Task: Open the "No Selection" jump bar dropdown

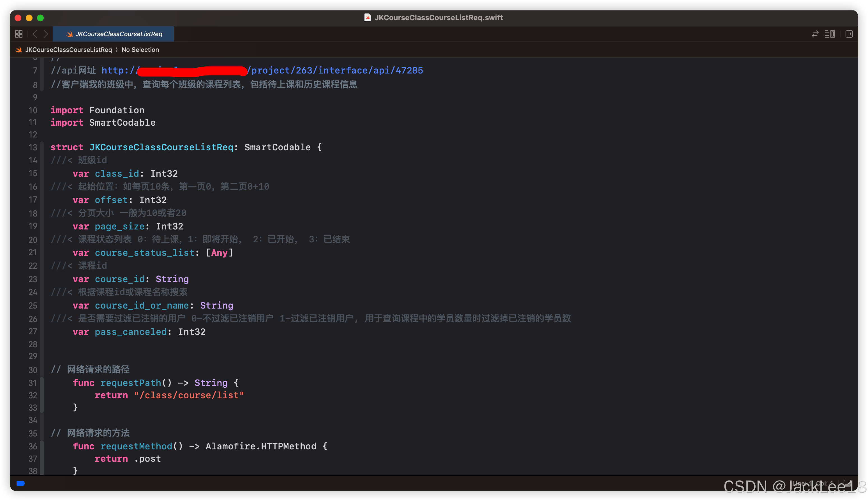Action: (x=140, y=50)
